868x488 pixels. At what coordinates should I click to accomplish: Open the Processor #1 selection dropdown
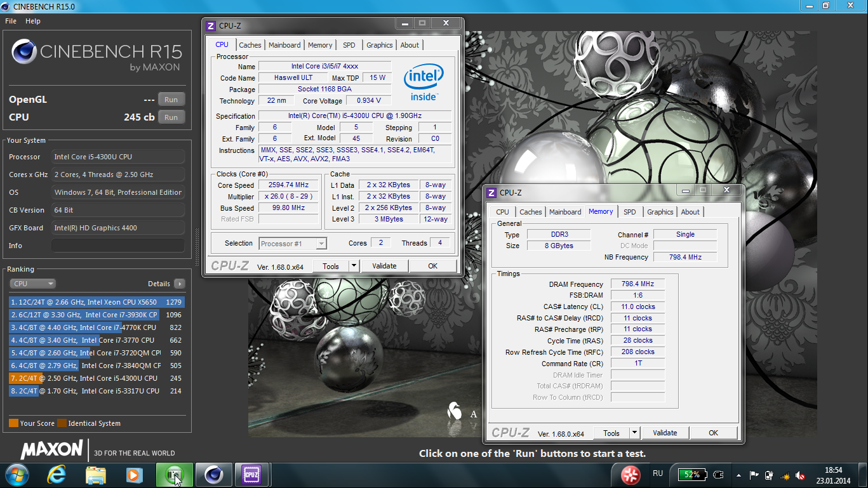point(293,244)
